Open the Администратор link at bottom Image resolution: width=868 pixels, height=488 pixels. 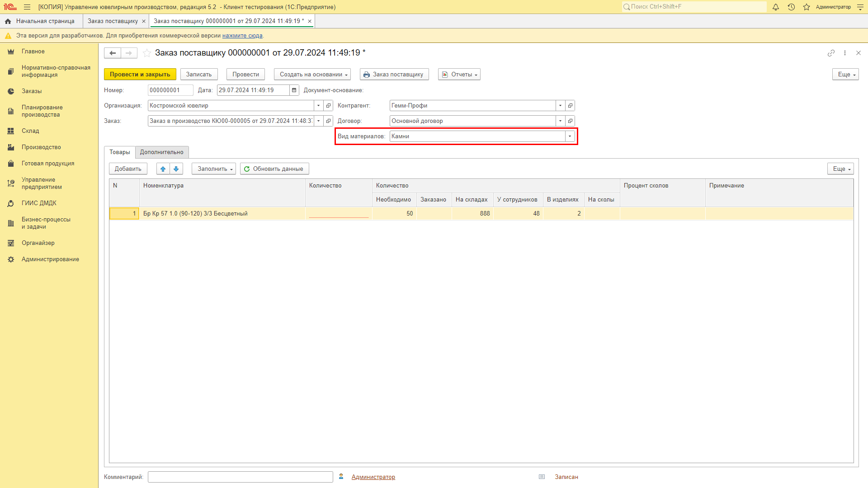click(x=373, y=477)
